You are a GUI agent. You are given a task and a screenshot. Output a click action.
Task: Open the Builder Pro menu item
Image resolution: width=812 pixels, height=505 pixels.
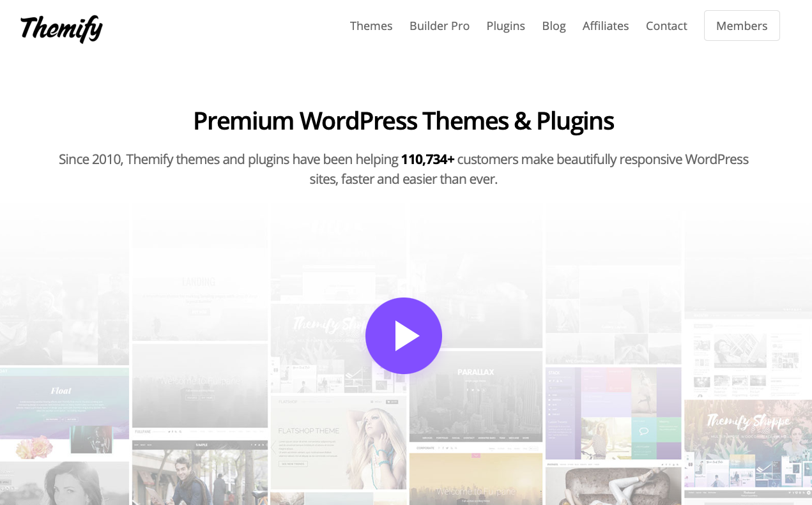pyautogui.click(x=440, y=26)
